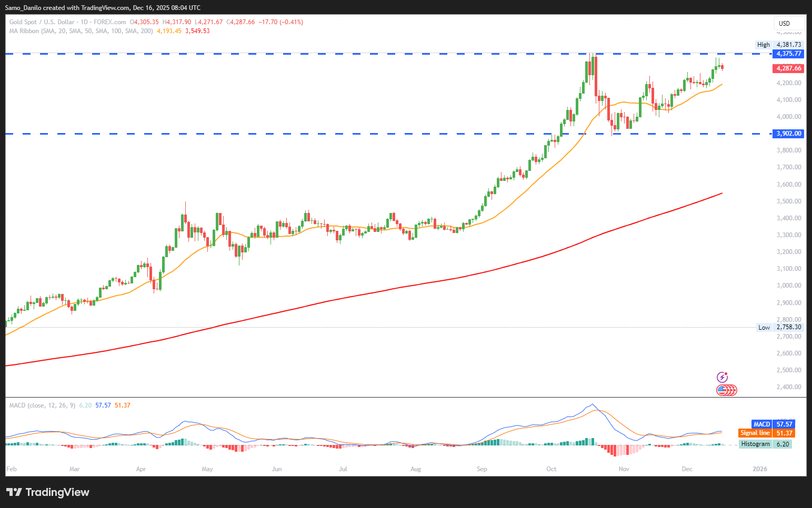The image size is (812, 508).
Task: Click the High 4,381.73 price marker
Action: [779, 45]
